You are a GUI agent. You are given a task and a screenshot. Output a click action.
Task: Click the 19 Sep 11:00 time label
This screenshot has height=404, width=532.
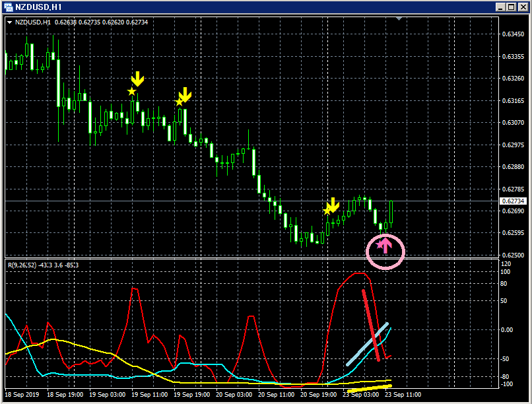point(149,395)
